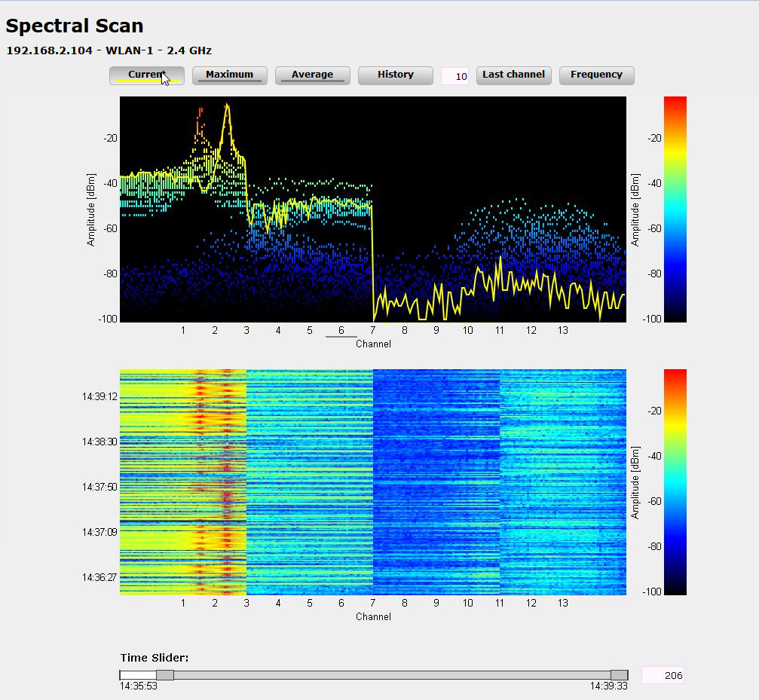Screen dimensions: 759x700
Task: Select underlined channel 6 on spectrum axis
Action: click(x=341, y=331)
